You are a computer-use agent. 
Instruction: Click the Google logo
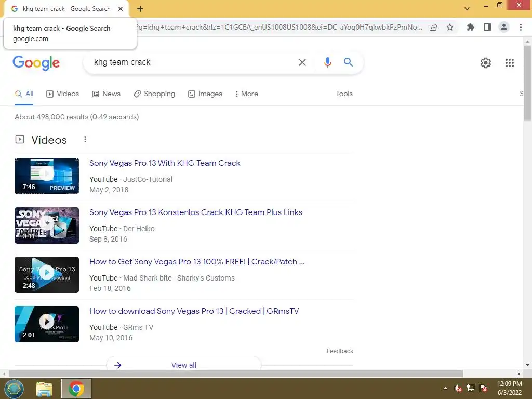(36, 63)
